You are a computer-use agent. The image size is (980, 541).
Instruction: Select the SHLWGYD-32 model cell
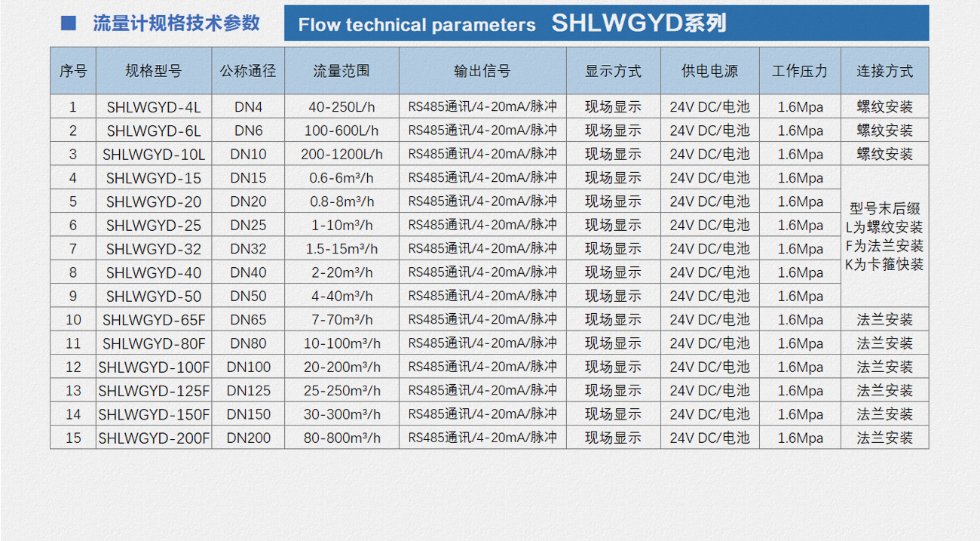click(154, 248)
